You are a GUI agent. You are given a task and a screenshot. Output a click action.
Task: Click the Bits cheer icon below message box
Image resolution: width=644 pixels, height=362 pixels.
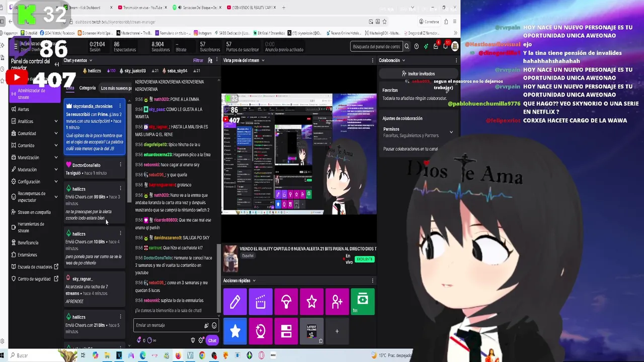click(x=139, y=340)
